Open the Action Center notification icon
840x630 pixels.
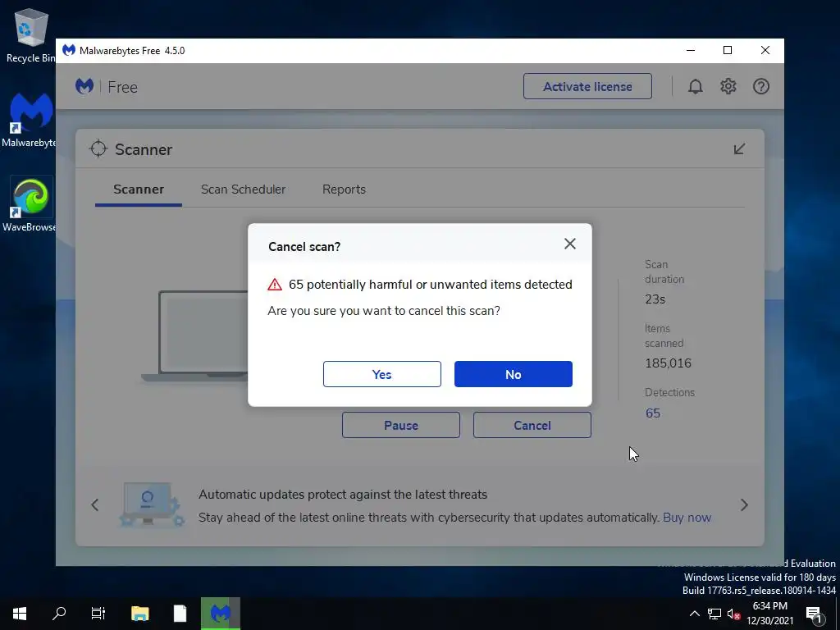tap(815, 614)
